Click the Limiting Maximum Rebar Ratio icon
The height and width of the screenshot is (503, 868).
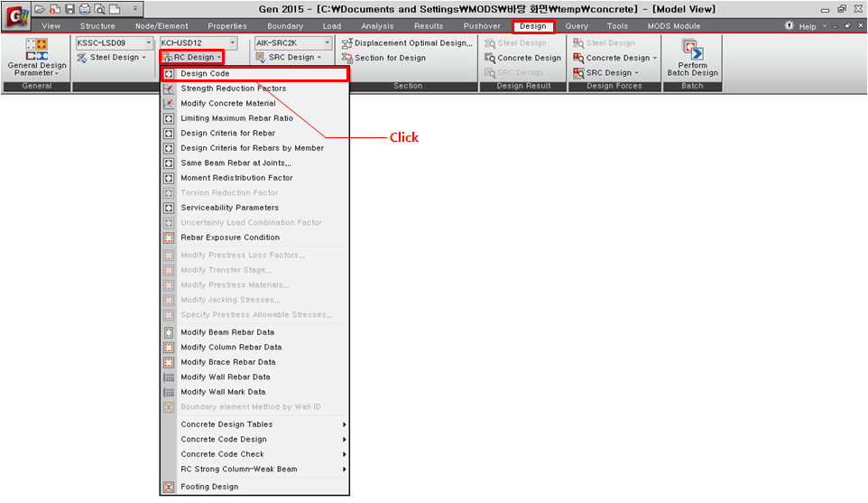click(x=169, y=118)
